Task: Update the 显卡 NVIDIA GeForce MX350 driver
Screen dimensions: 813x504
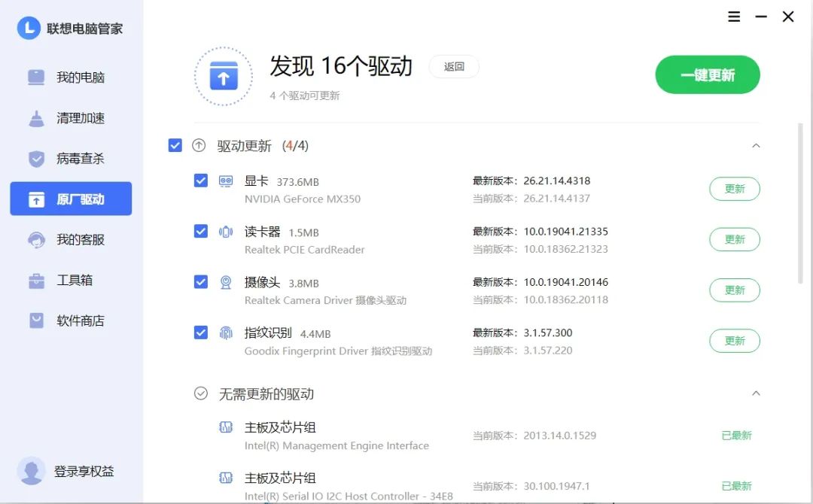Action: point(735,189)
